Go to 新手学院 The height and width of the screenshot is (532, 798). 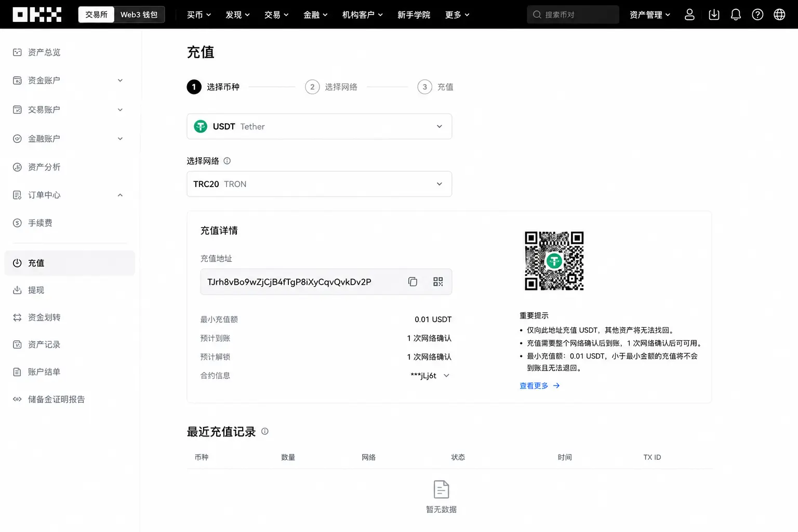[x=414, y=15]
